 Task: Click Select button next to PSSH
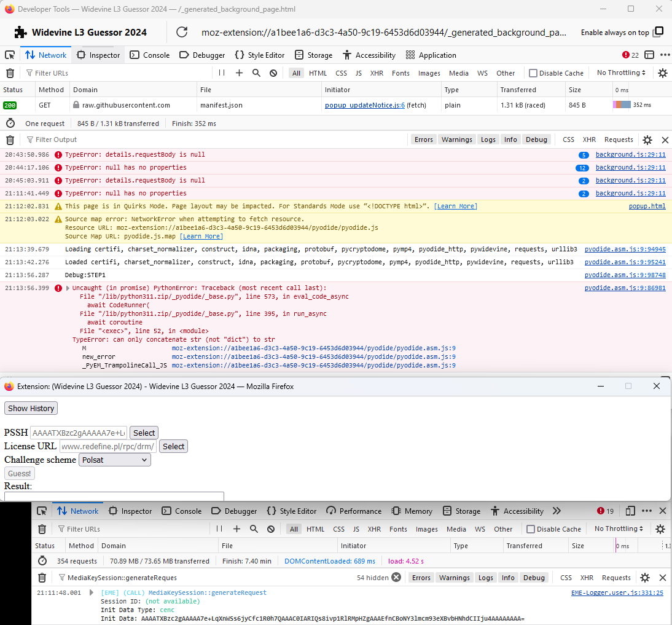(x=144, y=433)
